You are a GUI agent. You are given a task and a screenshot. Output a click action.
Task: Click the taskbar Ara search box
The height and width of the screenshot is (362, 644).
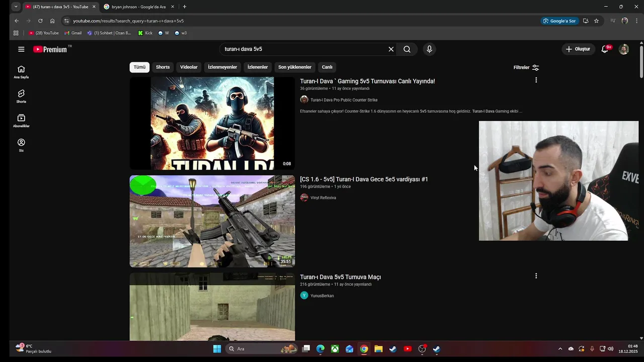click(x=261, y=349)
